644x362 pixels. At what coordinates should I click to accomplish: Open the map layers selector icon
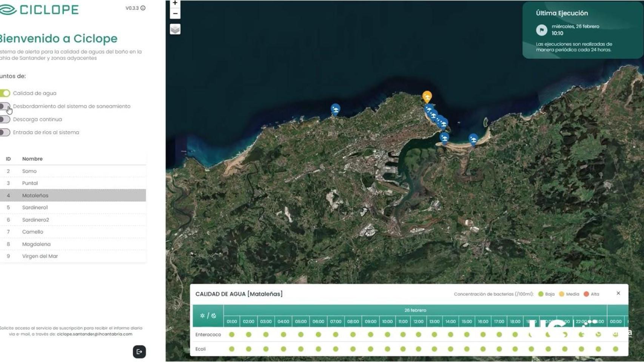pyautogui.click(x=175, y=29)
